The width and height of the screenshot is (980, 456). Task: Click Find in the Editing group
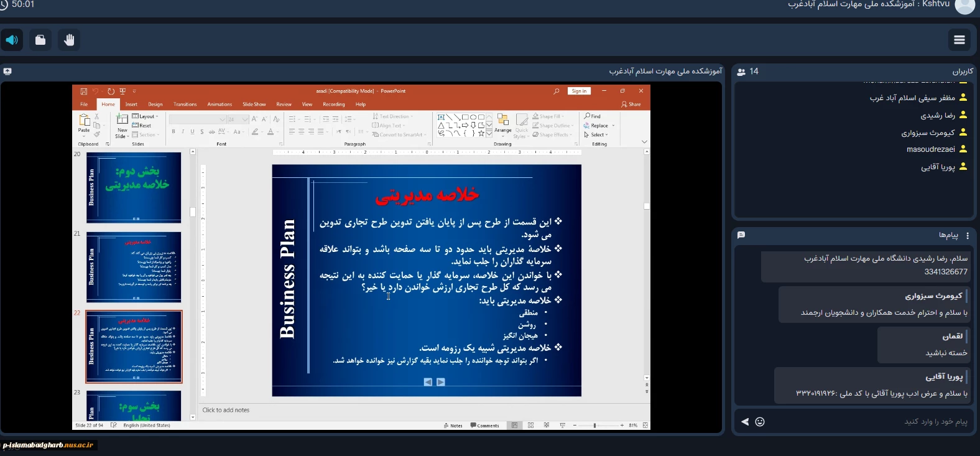[593, 116]
